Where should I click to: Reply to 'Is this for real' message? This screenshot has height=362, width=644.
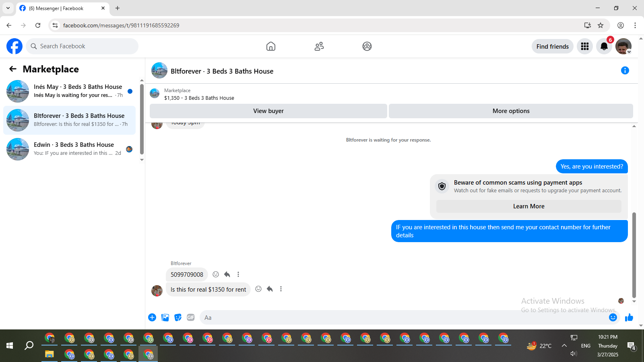[270, 289]
